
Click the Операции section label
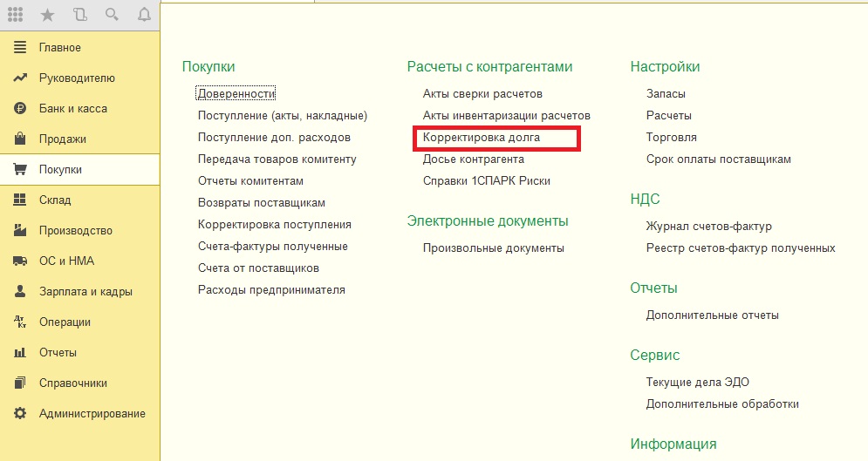point(65,322)
